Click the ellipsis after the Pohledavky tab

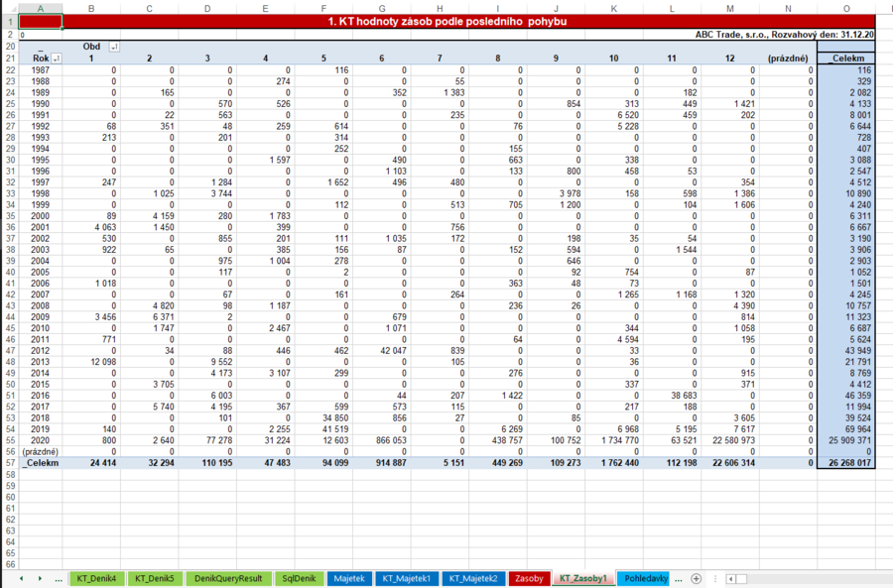[678, 578]
